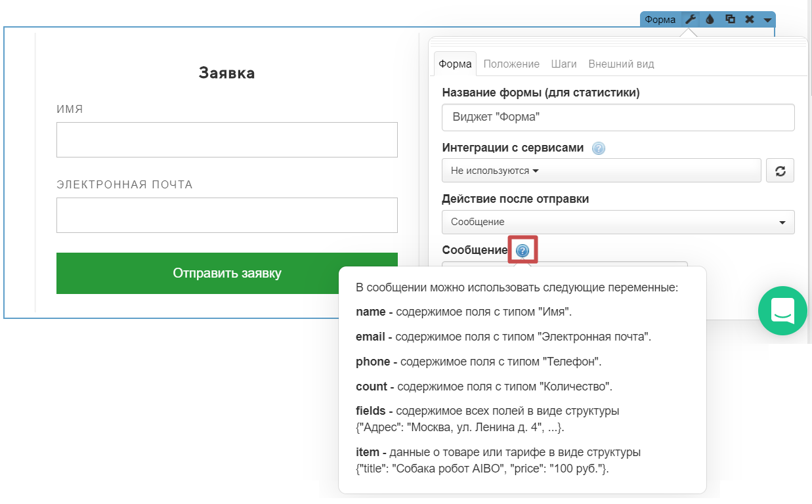Expand Действие после отправки dropdown

point(618,222)
